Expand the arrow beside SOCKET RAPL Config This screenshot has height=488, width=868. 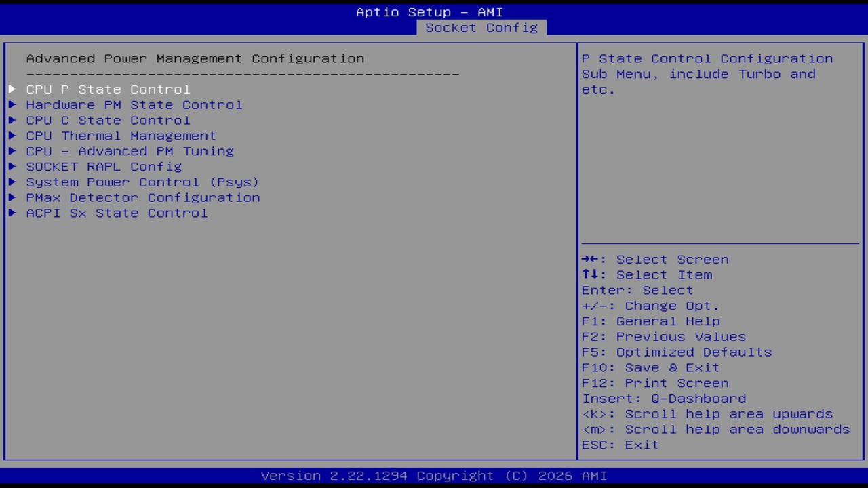[12, 166]
